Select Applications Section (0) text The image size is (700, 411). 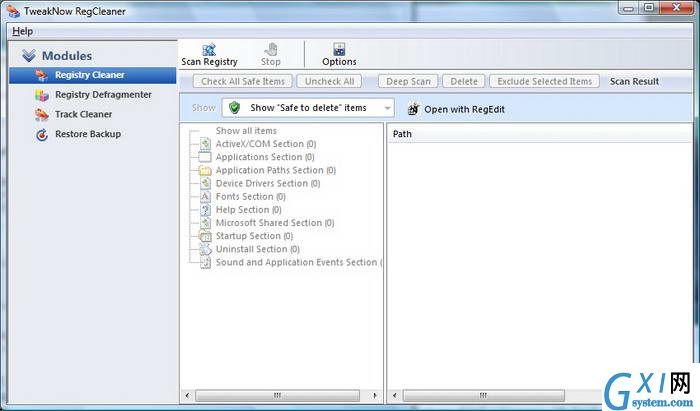(x=265, y=157)
